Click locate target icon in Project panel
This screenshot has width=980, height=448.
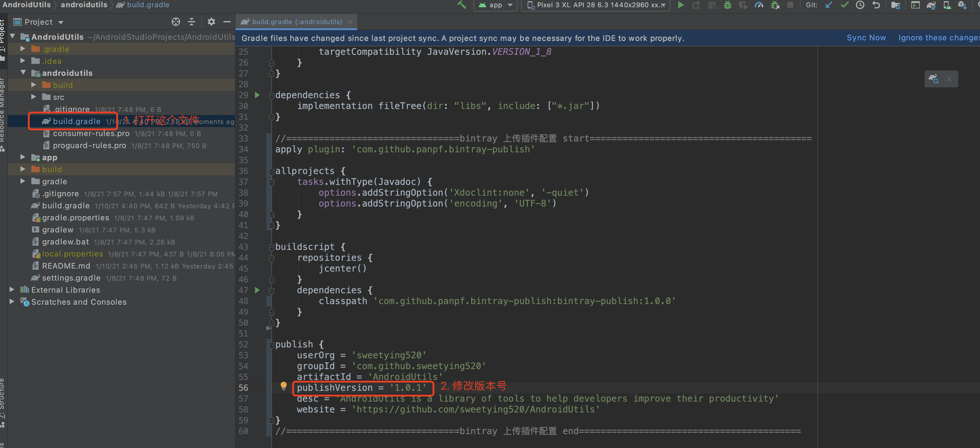pyautogui.click(x=175, y=22)
